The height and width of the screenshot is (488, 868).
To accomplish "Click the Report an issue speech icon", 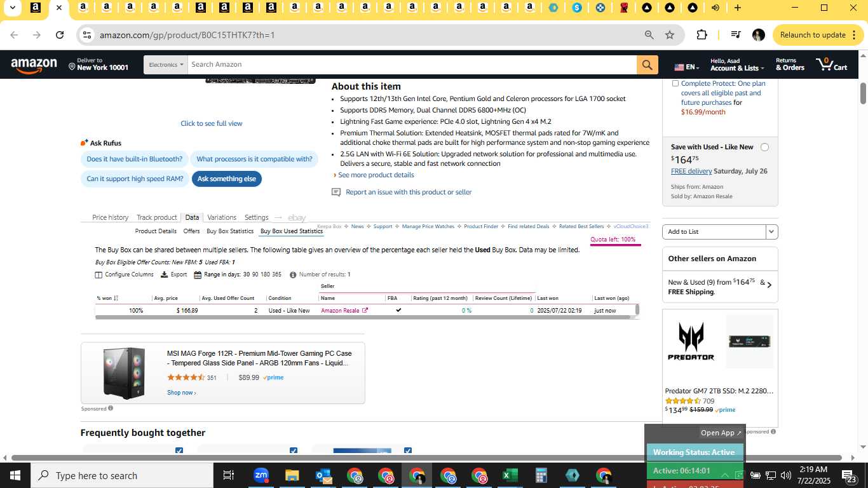I will [x=336, y=193].
